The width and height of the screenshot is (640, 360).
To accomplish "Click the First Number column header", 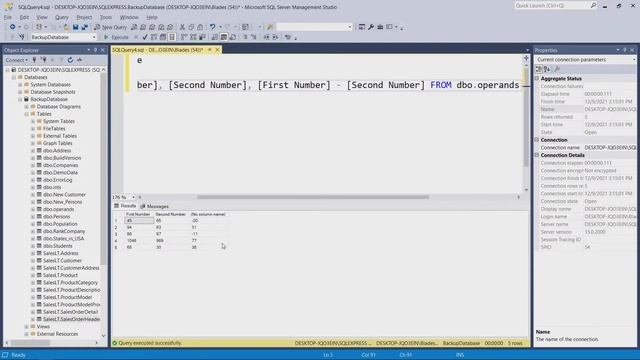I will (x=138, y=214).
